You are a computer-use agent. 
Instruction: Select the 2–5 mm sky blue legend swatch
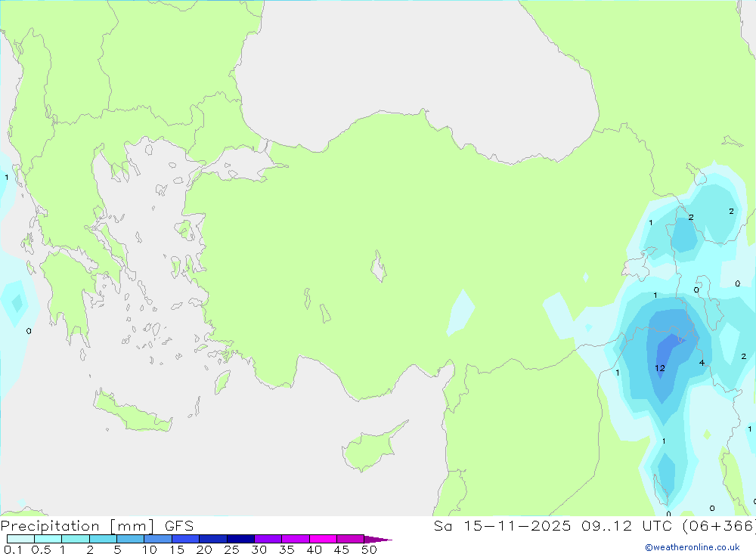(x=103, y=539)
